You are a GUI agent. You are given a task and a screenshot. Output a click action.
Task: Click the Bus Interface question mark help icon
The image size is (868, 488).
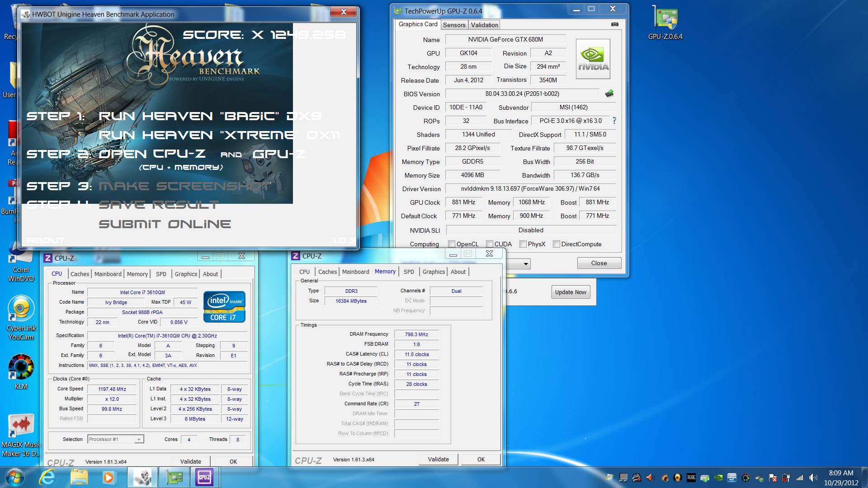click(x=614, y=121)
